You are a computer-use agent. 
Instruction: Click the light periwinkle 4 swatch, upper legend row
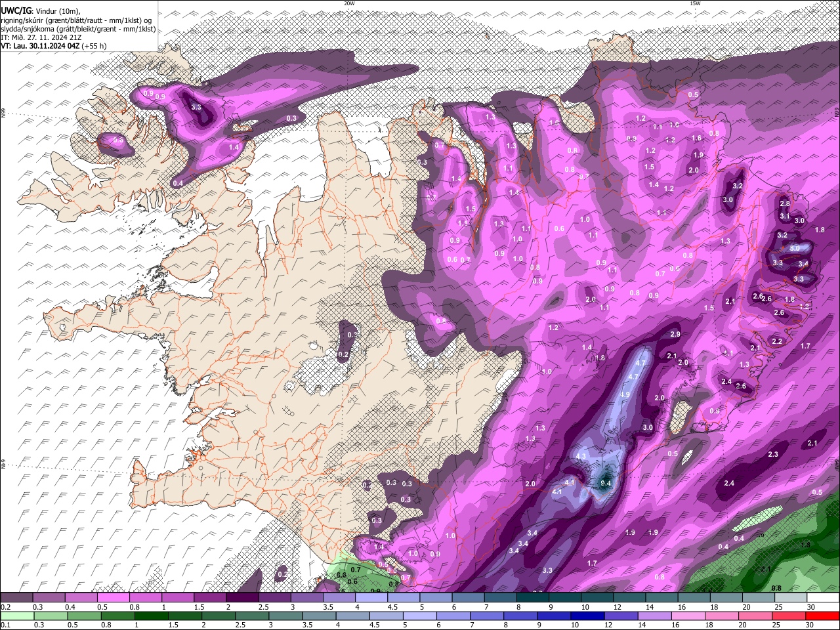[371, 598]
